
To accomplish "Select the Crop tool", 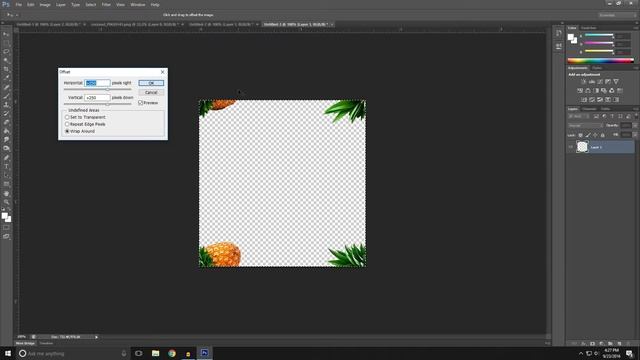I will click(6, 69).
